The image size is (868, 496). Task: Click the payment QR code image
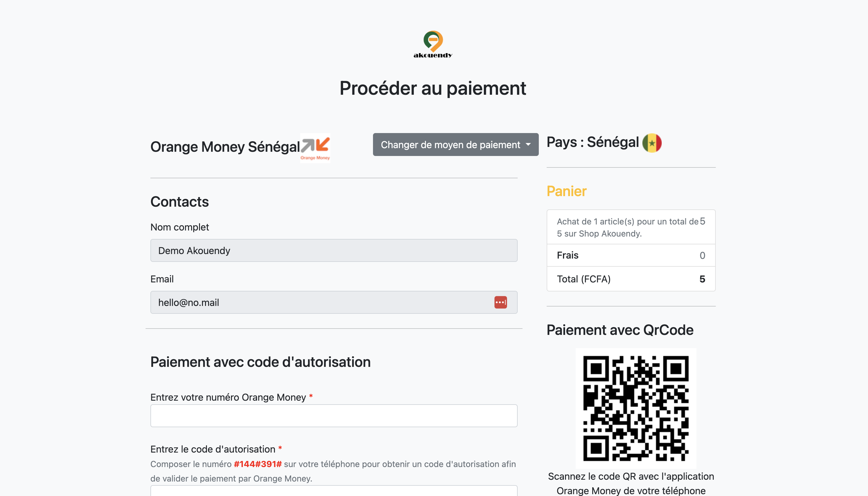pos(635,408)
